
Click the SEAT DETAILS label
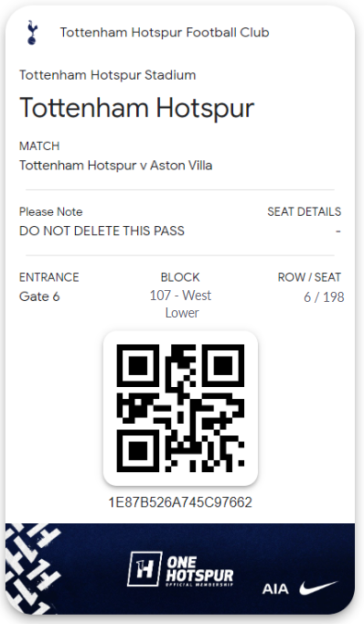[x=304, y=211]
